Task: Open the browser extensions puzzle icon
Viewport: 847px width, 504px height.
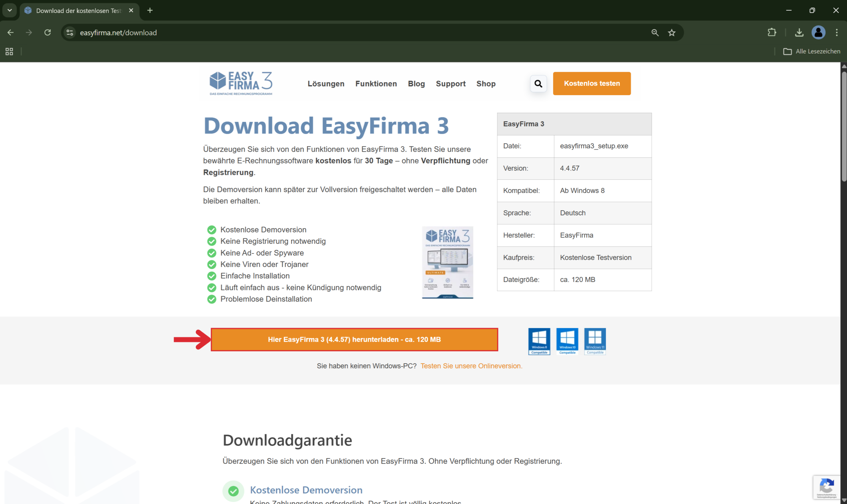Action: [772, 33]
